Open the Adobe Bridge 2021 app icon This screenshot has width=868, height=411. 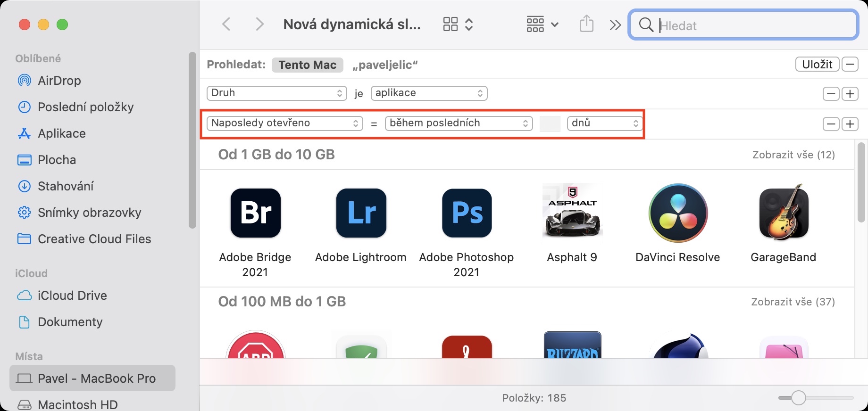click(x=255, y=213)
